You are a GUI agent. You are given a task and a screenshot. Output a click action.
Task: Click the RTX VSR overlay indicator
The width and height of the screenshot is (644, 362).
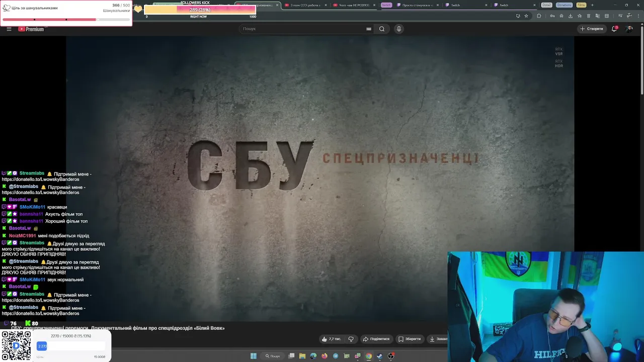pos(559,51)
